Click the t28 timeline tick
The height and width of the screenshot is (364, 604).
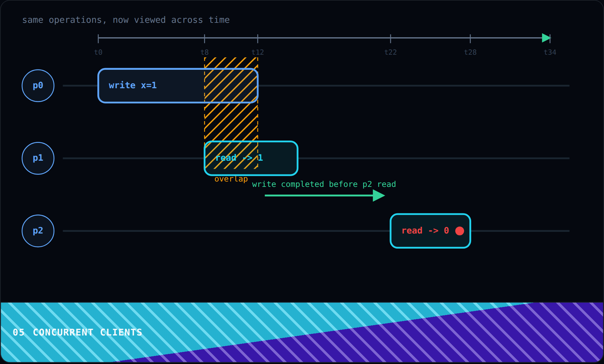(470, 38)
